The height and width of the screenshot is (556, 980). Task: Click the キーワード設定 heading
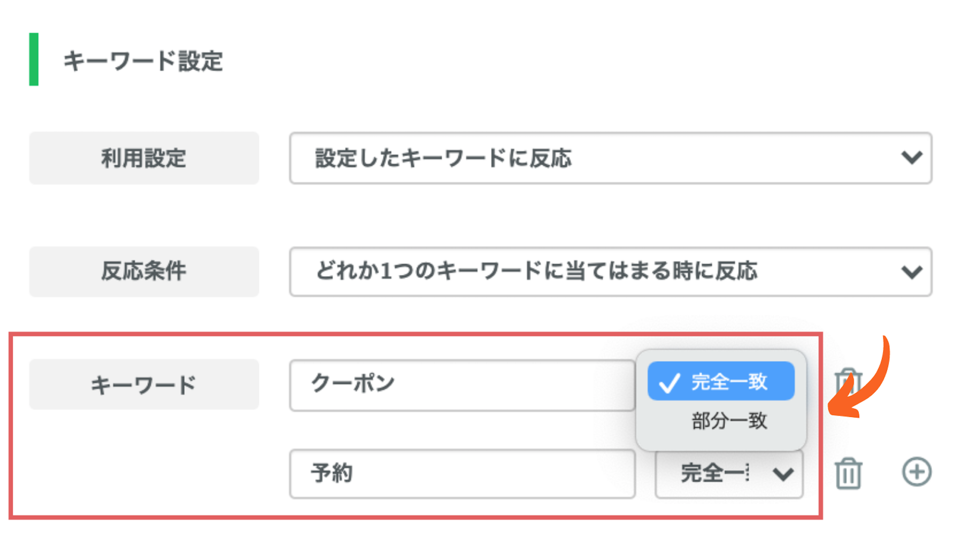click(143, 61)
